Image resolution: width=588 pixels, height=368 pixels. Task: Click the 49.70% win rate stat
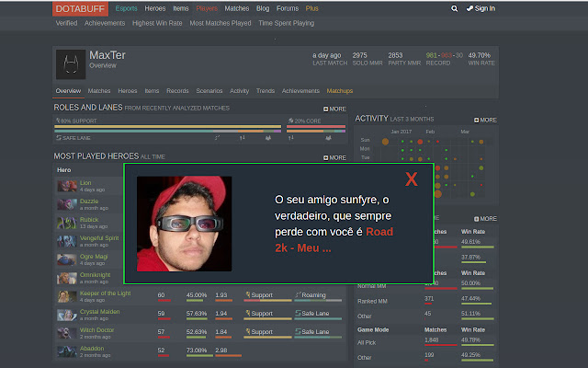(x=480, y=55)
